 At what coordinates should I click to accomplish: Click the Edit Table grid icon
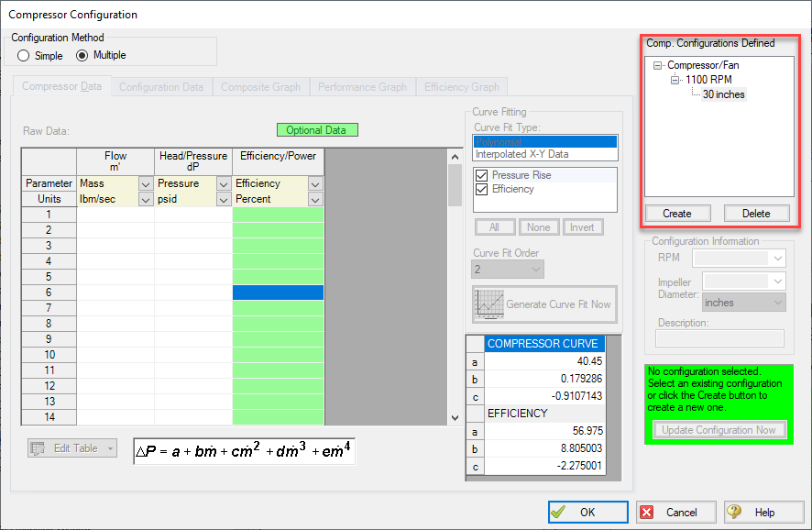click(38, 448)
